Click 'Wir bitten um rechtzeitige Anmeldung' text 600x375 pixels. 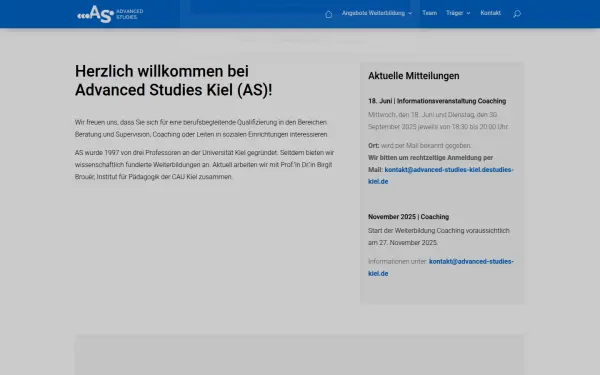coord(430,158)
